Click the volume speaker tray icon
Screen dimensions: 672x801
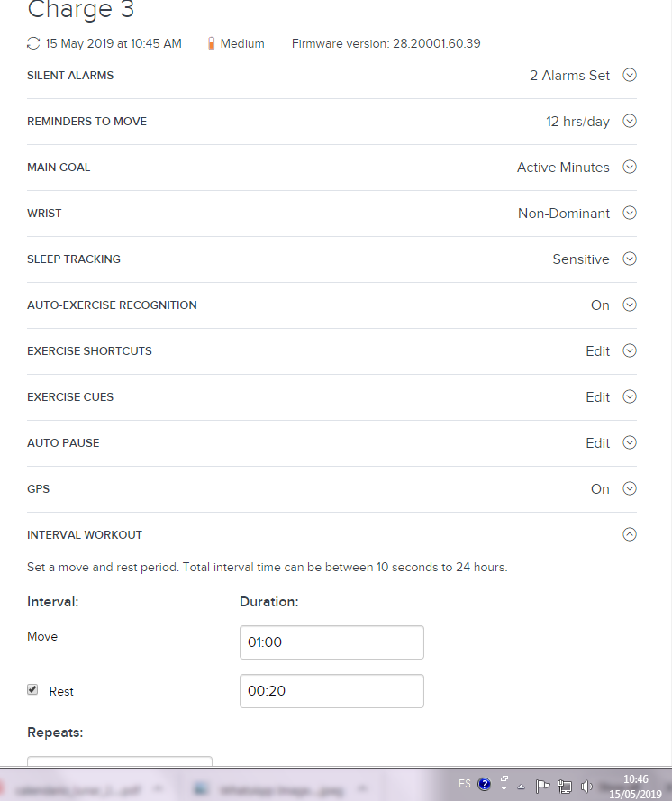click(x=586, y=785)
